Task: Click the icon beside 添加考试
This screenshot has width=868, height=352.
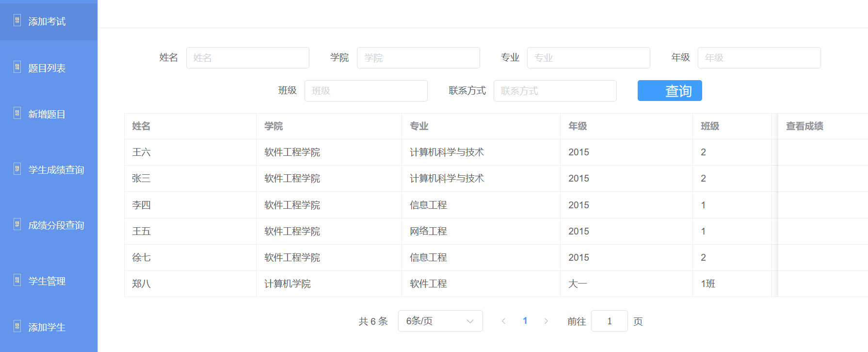Action: [17, 20]
